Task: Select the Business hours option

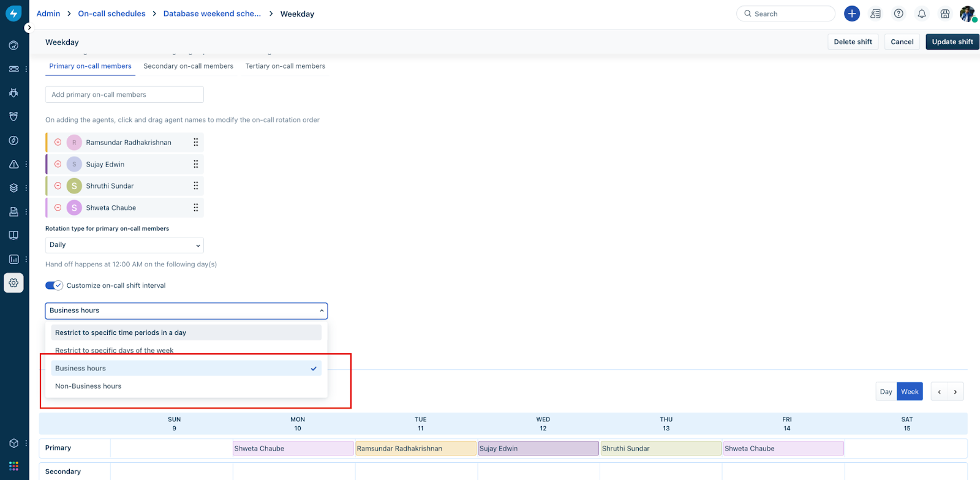Action: click(x=186, y=368)
